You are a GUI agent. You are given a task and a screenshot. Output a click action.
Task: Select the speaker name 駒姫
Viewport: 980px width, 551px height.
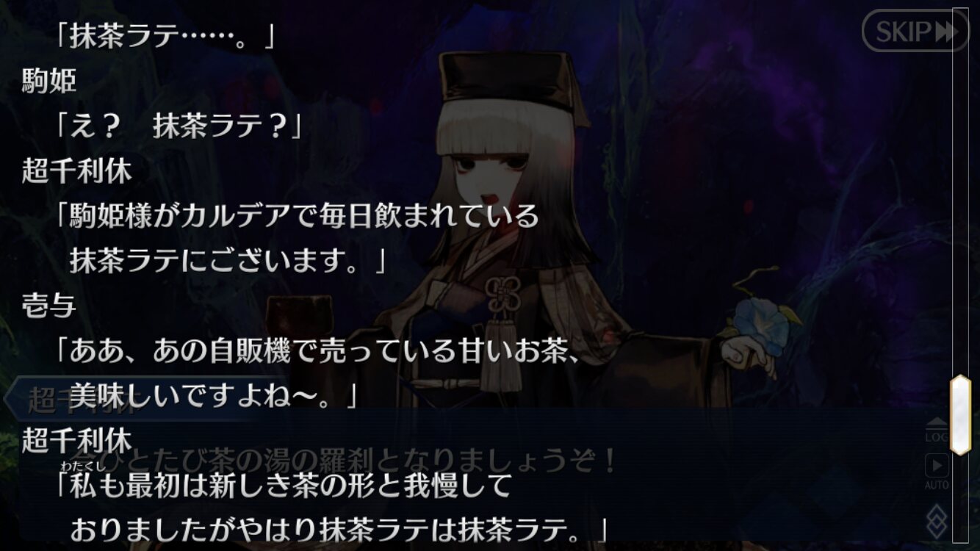click(49, 81)
